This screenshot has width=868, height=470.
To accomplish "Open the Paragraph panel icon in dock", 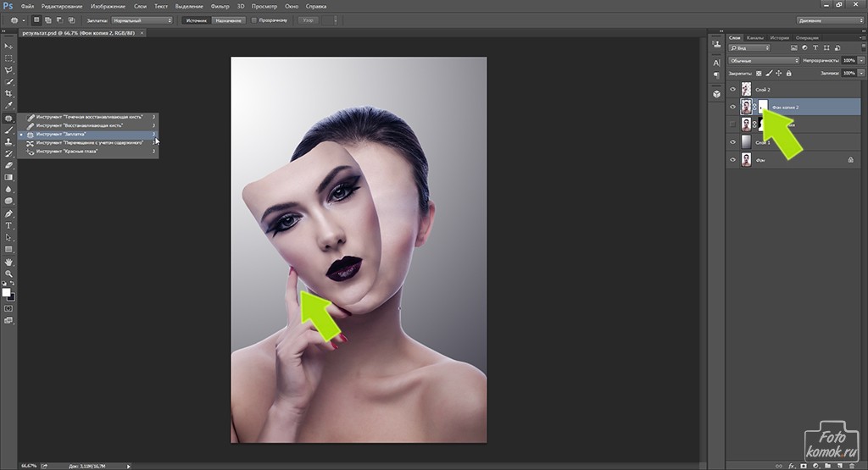I will coord(716,75).
